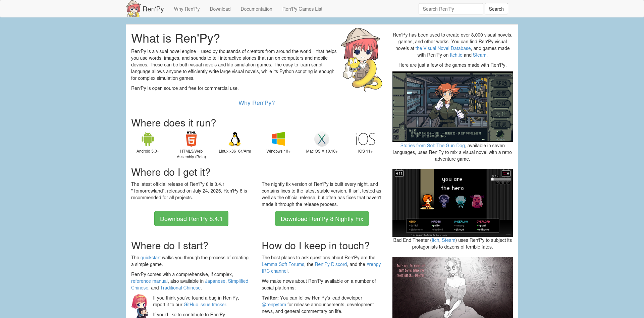This screenshot has width=644, height=318.
Task: Click the Linux penguin icon
Action: point(235,139)
